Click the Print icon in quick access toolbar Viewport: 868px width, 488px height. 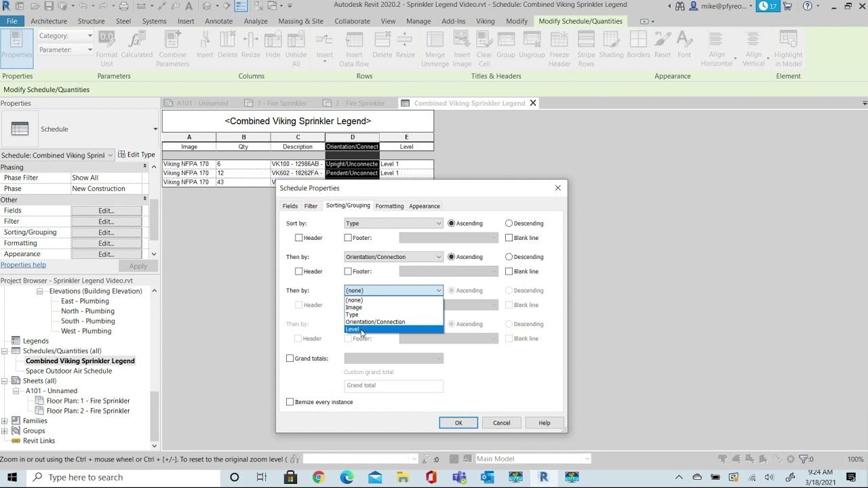pyautogui.click(x=123, y=6)
